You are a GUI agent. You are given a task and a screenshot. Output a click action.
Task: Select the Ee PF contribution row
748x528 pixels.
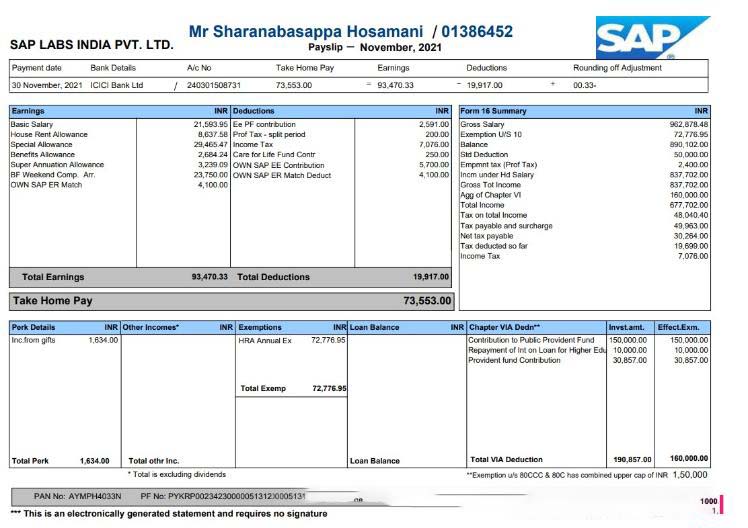tap(264, 124)
